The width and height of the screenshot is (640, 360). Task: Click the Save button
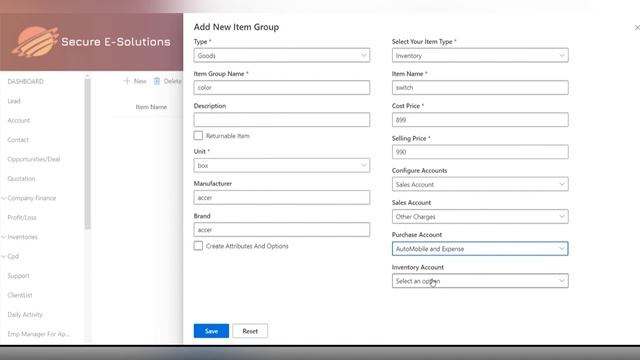coord(211,331)
